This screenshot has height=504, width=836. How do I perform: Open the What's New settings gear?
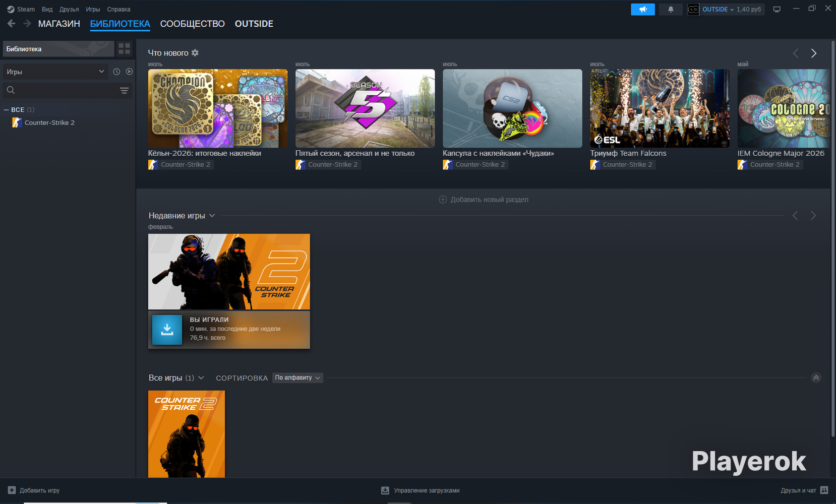(x=195, y=53)
